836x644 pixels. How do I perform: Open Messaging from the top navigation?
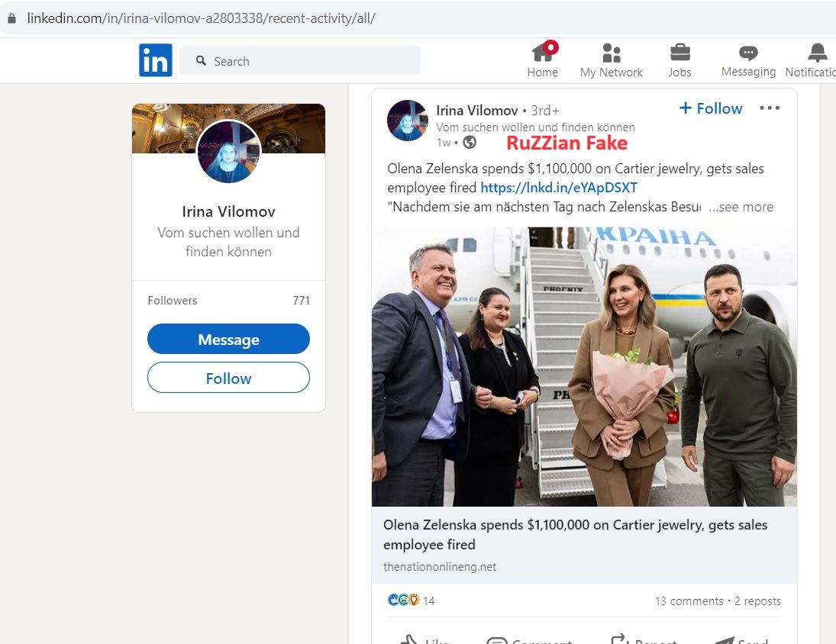[748, 60]
